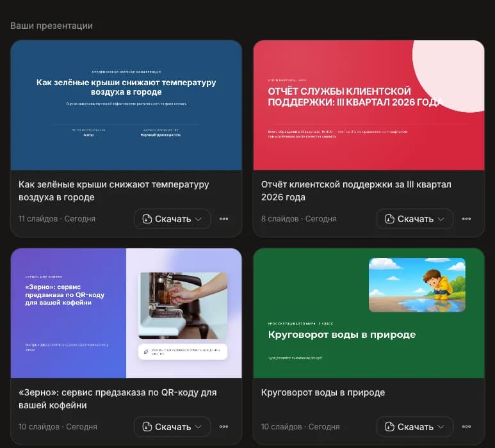Expand the Скачать chevron for the «Зерно» presentation
This screenshot has width=495, height=448.
click(x=199, y=427)
